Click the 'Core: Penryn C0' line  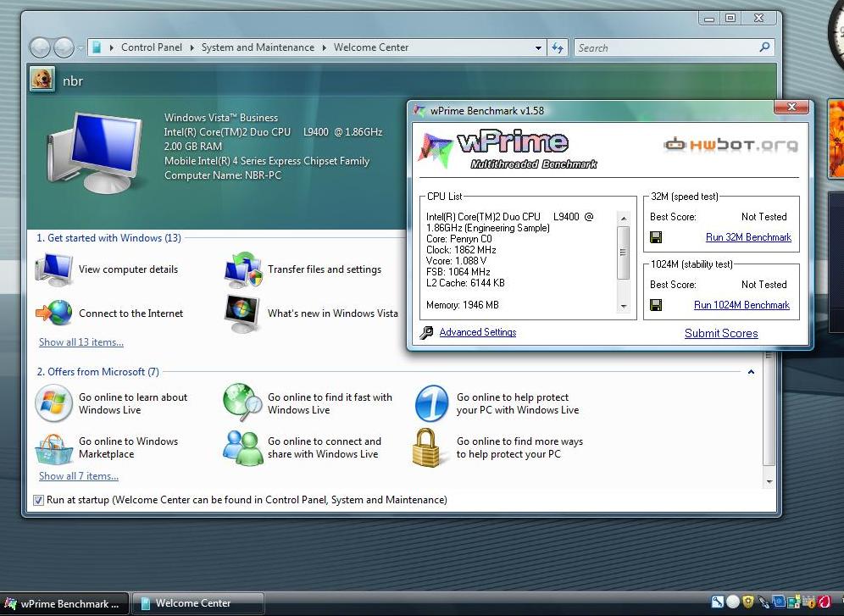tap(458, 239)
